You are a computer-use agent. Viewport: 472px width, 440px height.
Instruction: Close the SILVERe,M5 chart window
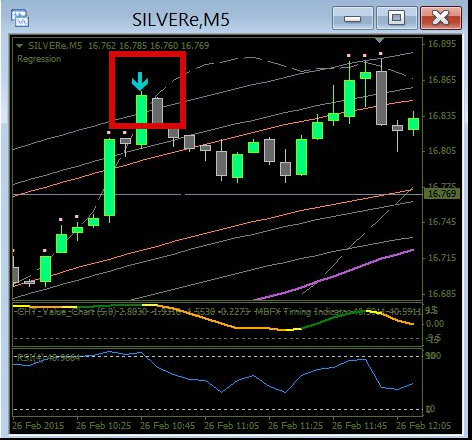coord(441,18)
